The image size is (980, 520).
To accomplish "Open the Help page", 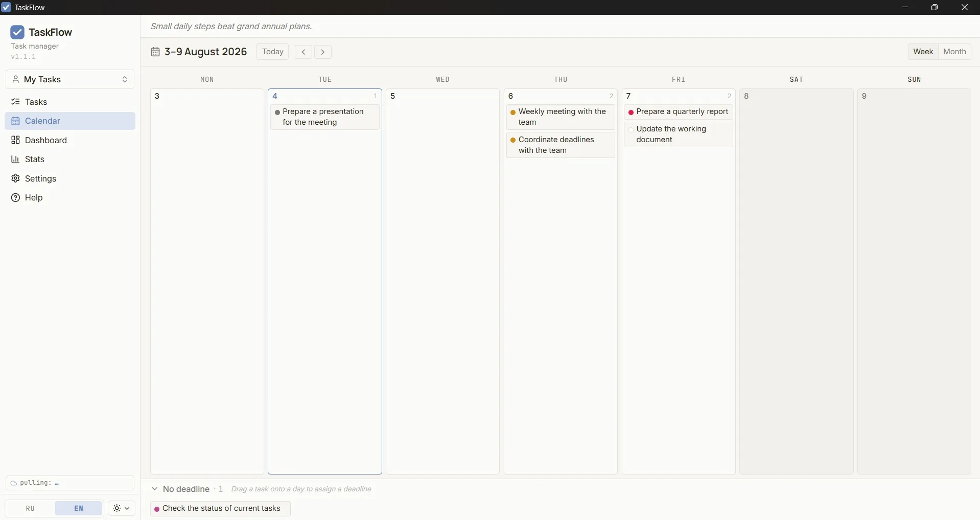I will pyautogui.click(x=70, y=198).
